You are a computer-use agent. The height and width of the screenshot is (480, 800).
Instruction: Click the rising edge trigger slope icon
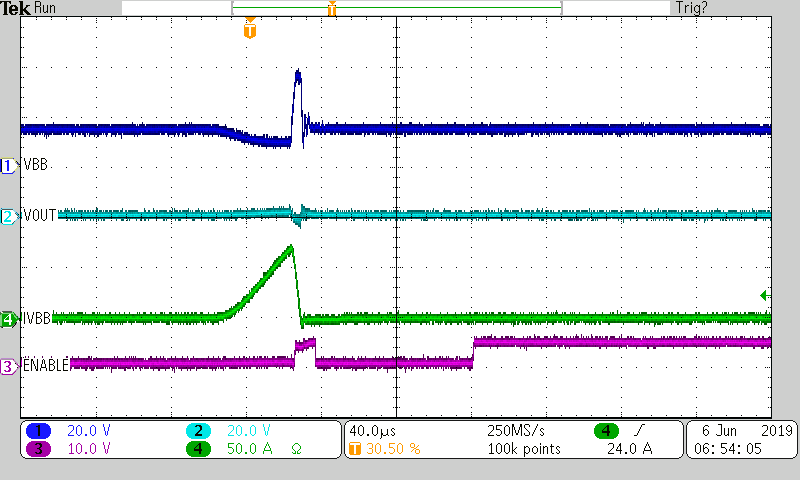click(x=639, y=431)
